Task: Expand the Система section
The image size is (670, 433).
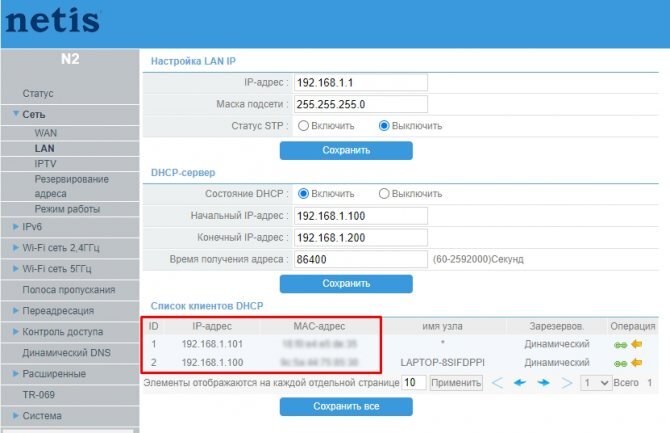Action: [x=16, y=415]
